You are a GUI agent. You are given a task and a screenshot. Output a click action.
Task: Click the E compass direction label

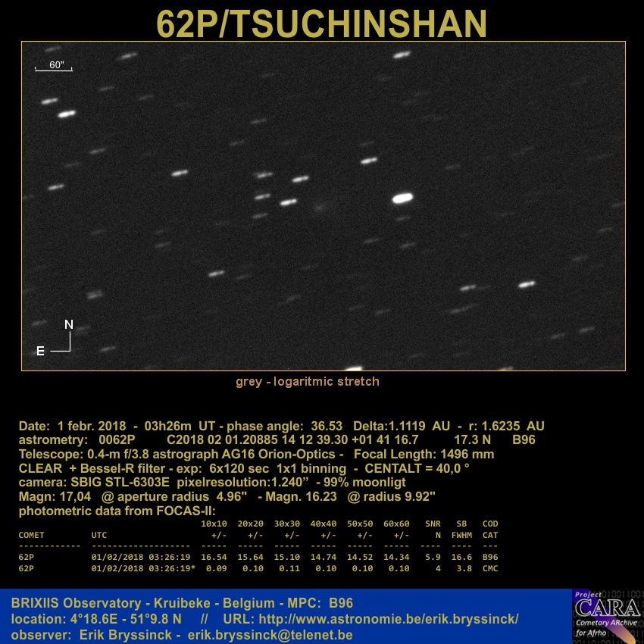pyautogui.click(x=40, y=351)
